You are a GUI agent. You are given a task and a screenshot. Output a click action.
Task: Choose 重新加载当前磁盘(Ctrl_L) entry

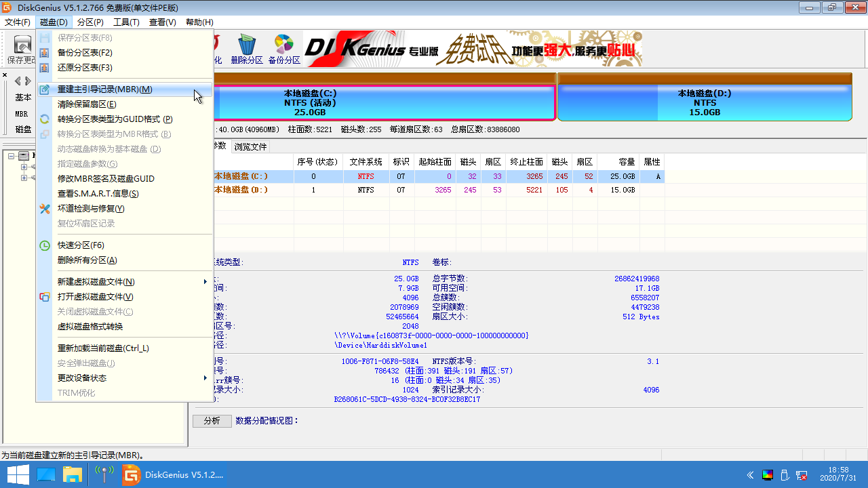point(125,348)
